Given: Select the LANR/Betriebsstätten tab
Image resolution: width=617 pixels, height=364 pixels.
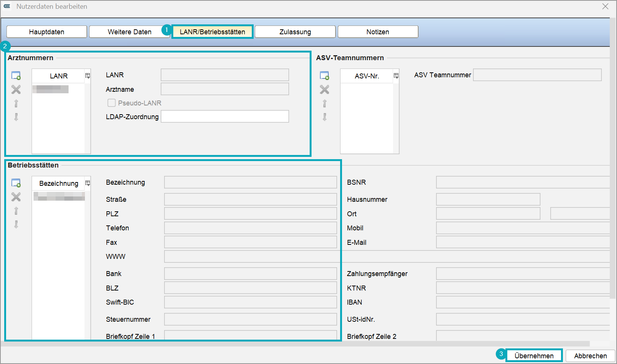Looking at the screenshot, I should coord(213,32).
